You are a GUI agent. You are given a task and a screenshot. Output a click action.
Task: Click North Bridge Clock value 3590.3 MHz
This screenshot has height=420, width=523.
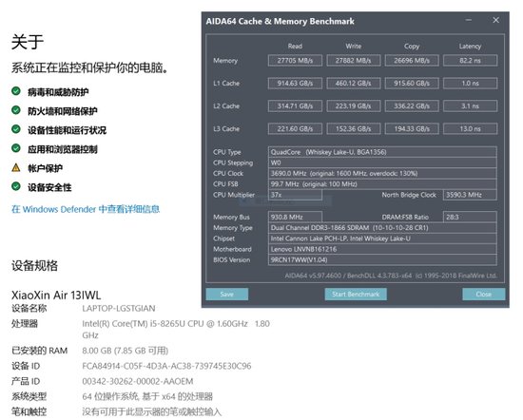point(470,195)
